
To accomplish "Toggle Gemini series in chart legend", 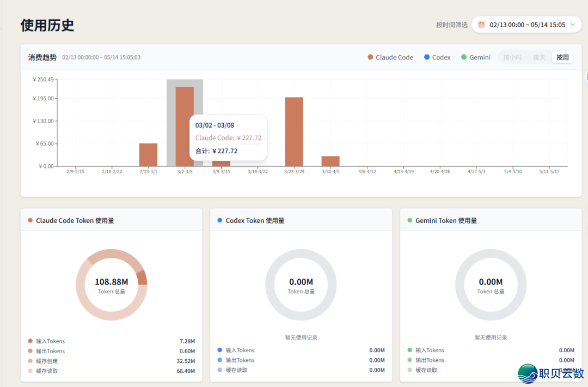I will (x=476, y=57).
